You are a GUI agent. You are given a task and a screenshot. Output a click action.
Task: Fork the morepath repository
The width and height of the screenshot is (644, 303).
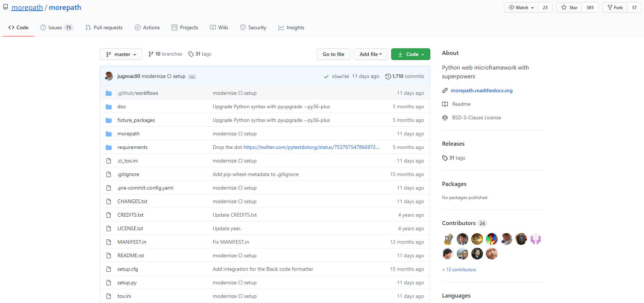(x=615, y=7)
